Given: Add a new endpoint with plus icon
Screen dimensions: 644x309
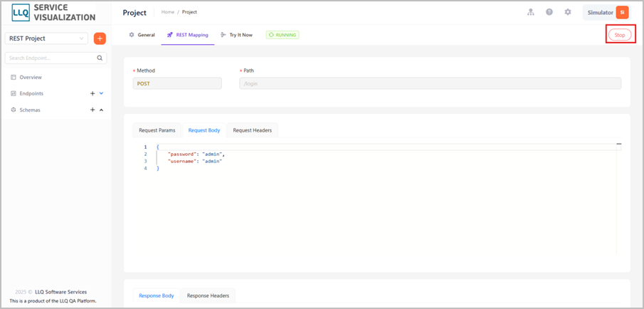Looking at the screenshot, I should 93,94.
